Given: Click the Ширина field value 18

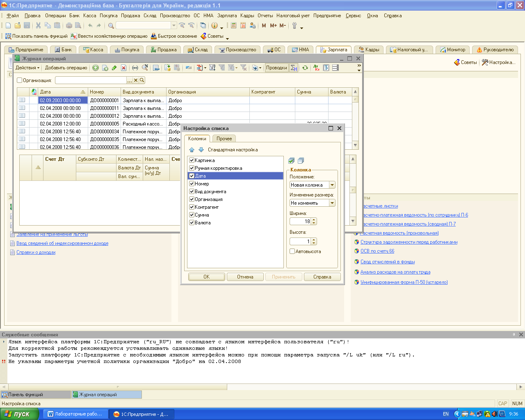Looking at the screenshot, I should tap(300, 221).
